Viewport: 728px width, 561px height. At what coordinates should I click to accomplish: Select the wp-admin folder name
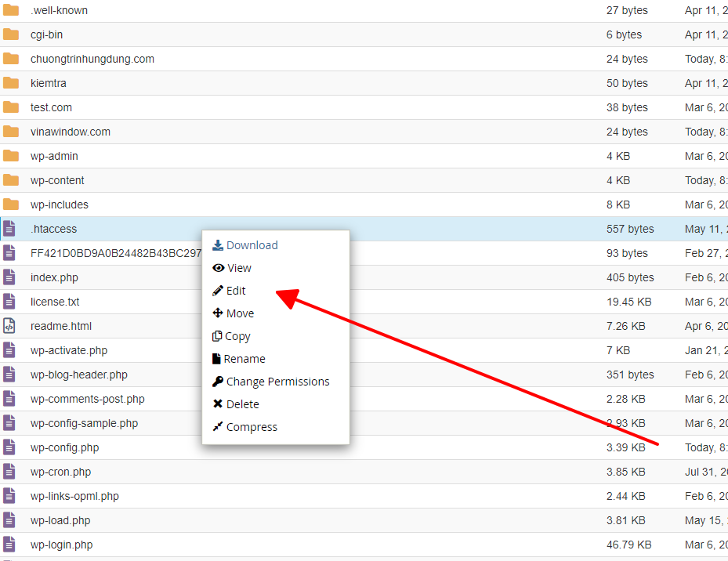[x=54, y=157]
